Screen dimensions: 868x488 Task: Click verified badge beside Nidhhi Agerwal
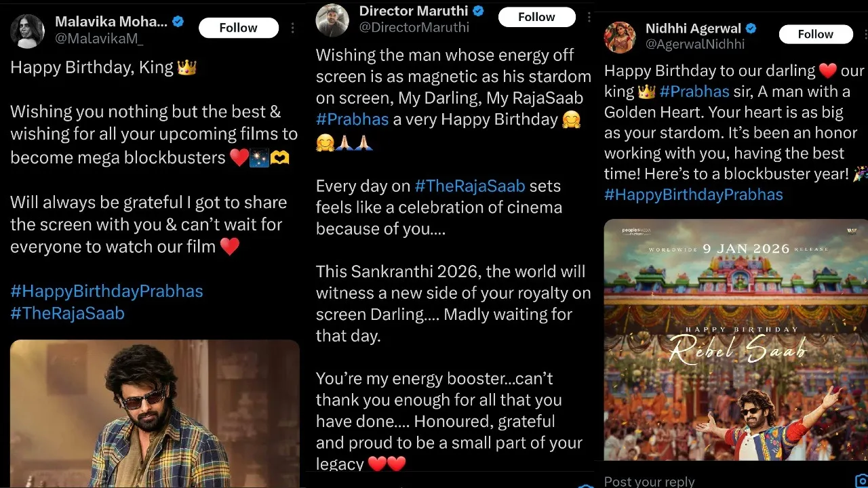[751, 28]
